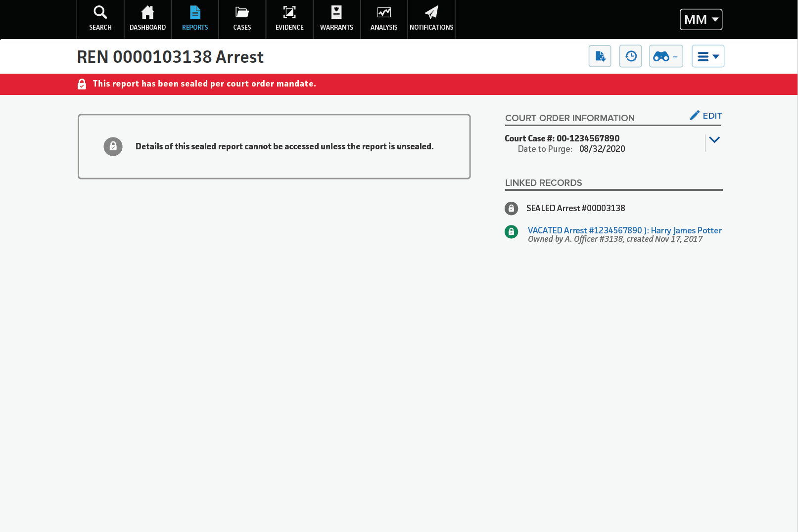The width and height of the screenshot is (798, 532).
Task: Open VACATED Arrest Harry James Potter link
Action: 624,230
